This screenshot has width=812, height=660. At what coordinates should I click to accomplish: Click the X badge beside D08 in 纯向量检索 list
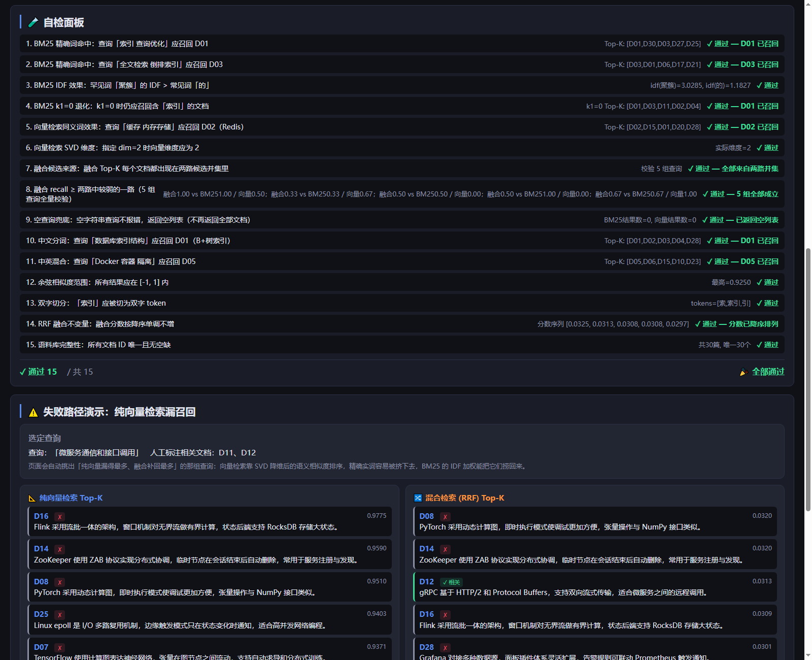(x=60, y=582)
